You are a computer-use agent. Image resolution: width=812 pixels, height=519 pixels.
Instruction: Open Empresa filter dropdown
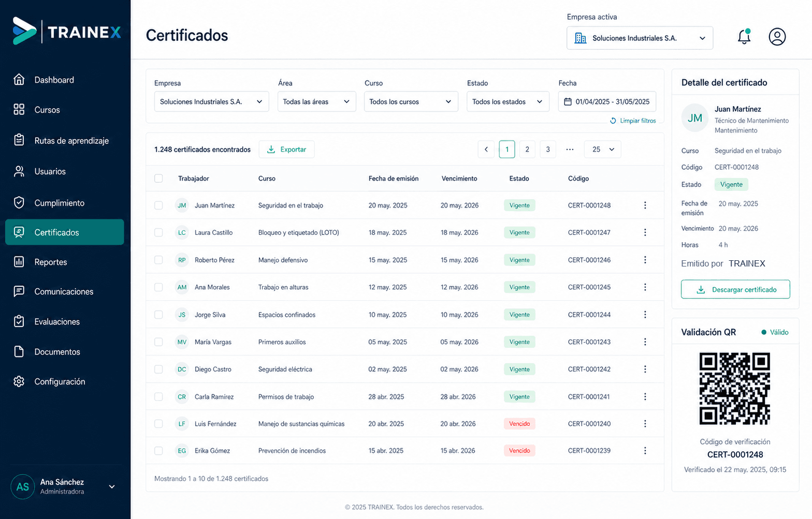(211, 101)
